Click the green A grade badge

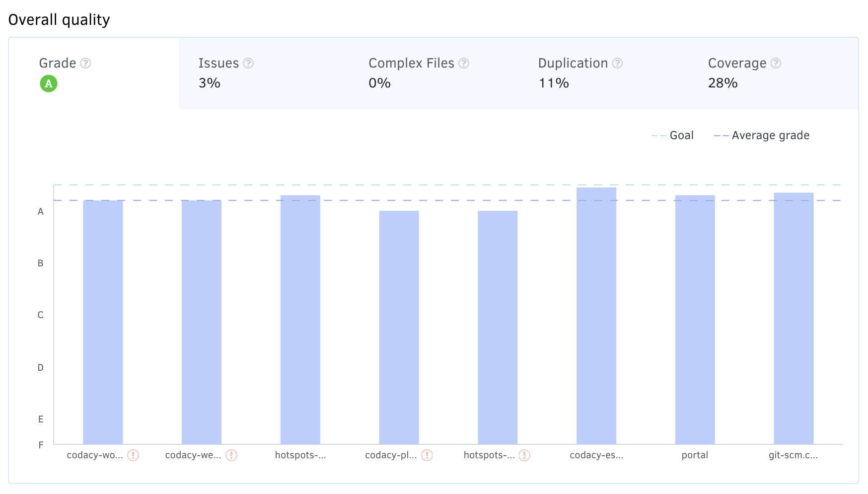pos(49,83)
